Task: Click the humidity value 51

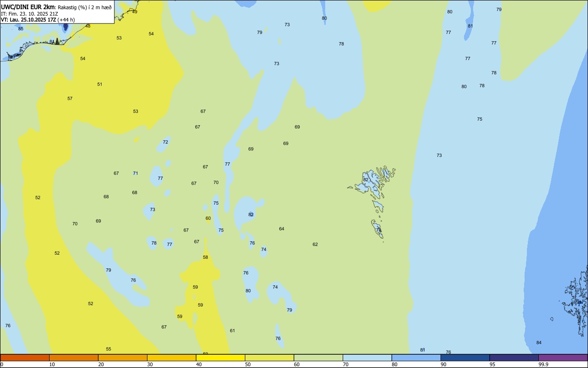Action: 100,84
